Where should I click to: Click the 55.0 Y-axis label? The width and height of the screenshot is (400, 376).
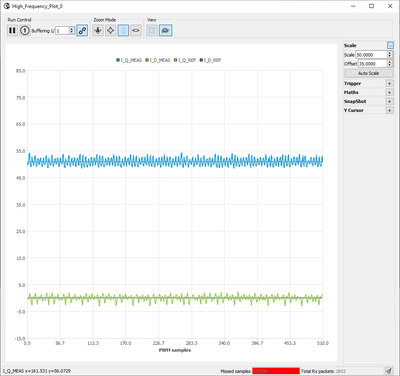[x=20, y=151]
